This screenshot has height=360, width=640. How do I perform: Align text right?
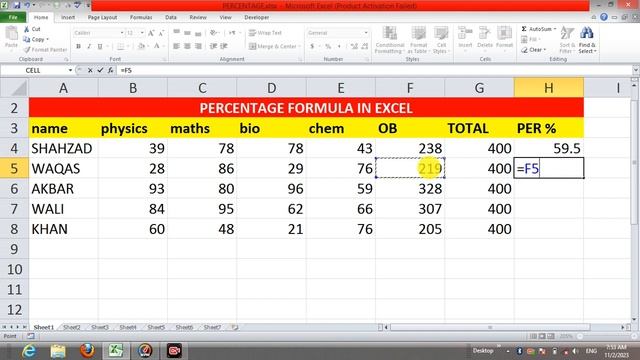(198, 47)
